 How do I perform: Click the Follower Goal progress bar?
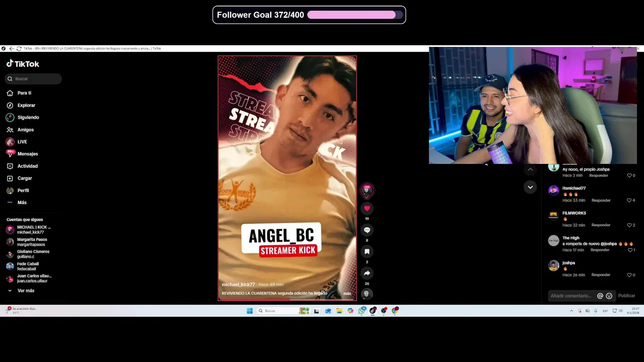click(356, 15)
